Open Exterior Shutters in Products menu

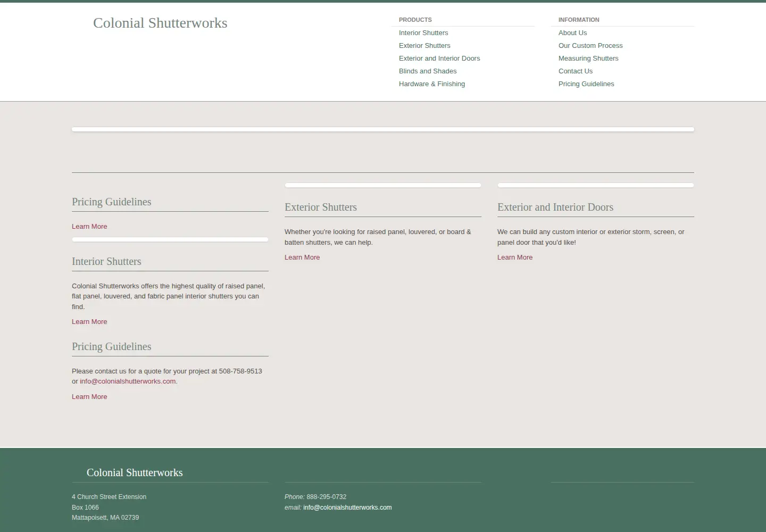click(424, 45)
